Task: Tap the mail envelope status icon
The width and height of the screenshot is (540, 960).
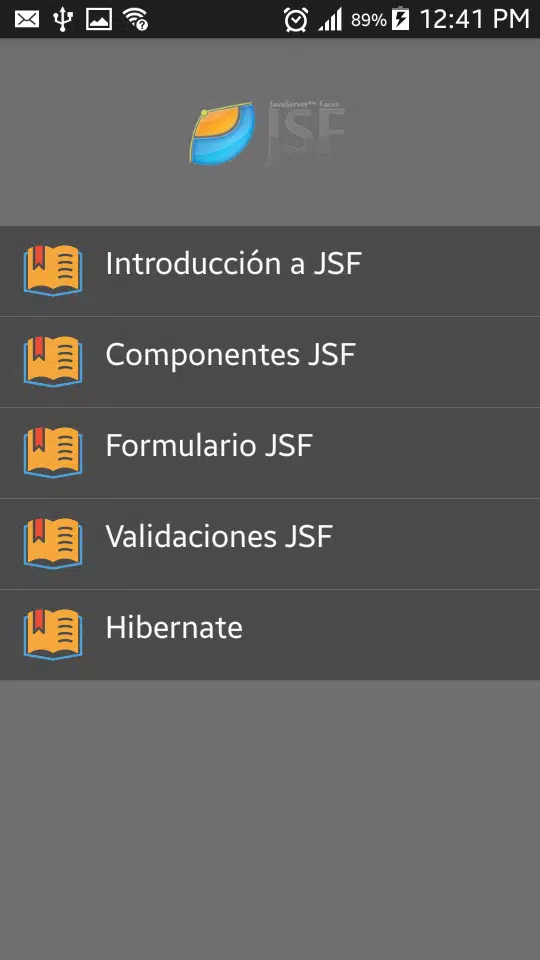Action: pos(27,19)
